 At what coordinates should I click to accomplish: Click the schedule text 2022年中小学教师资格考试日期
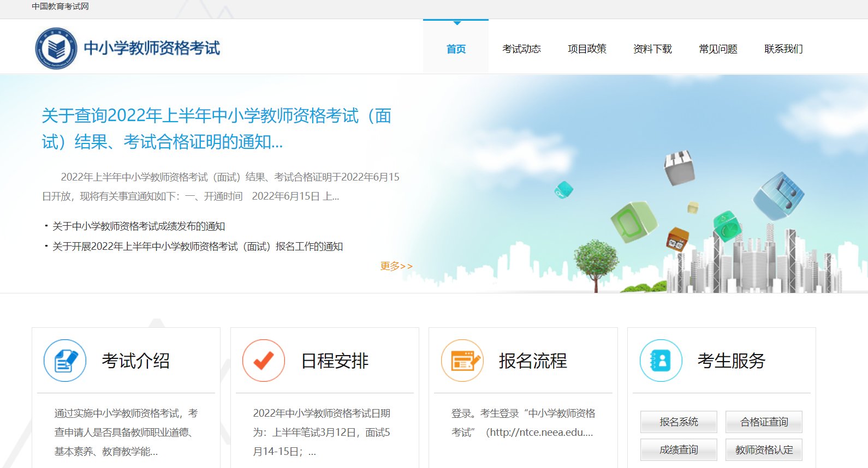coord(322,433)
